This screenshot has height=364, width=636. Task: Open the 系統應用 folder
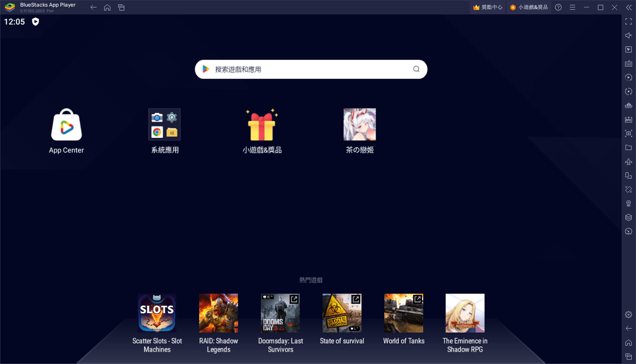click(165, 125)
